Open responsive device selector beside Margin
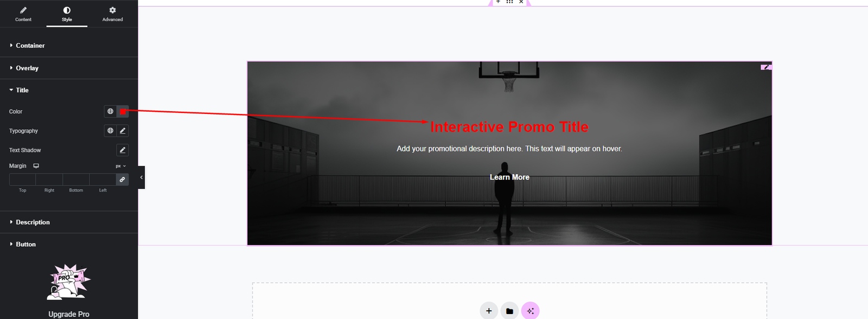 [36, 166]
